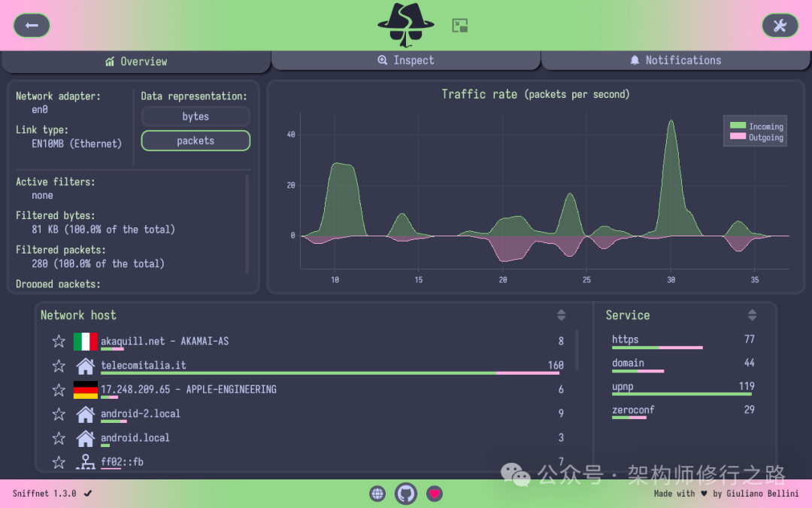Screen dimensions: 812x508
Task: Open settings via the wrench icon
Action: tap(780, 26)
